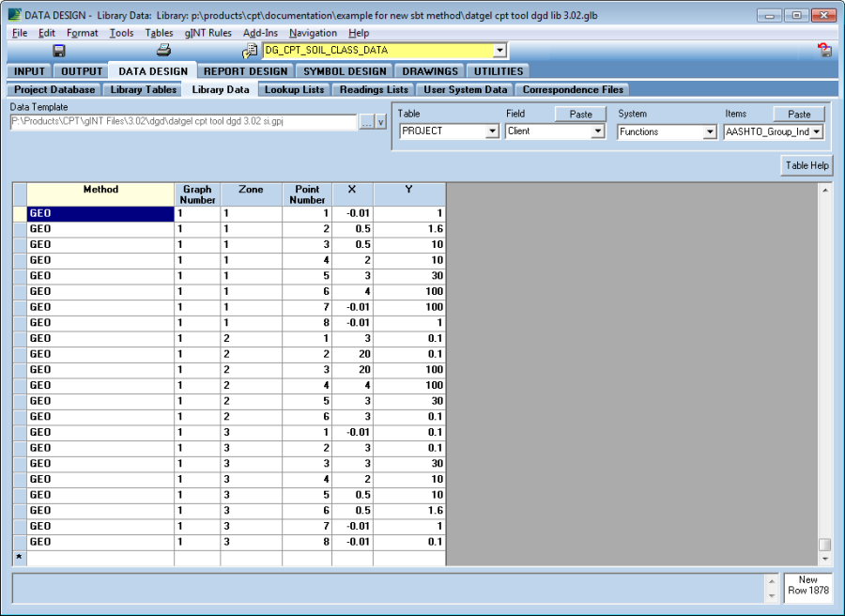Image resolution: width=845 pixels, height=616 pixels.
Task: Click the grid's vertical scrollbar up arrow
Action: coord(825,190)
